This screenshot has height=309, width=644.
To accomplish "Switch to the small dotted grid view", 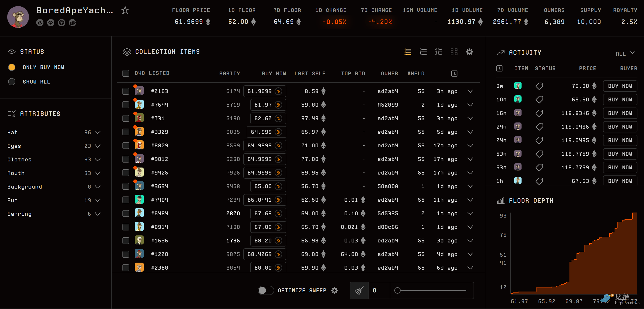I will (x=438, y=52).
